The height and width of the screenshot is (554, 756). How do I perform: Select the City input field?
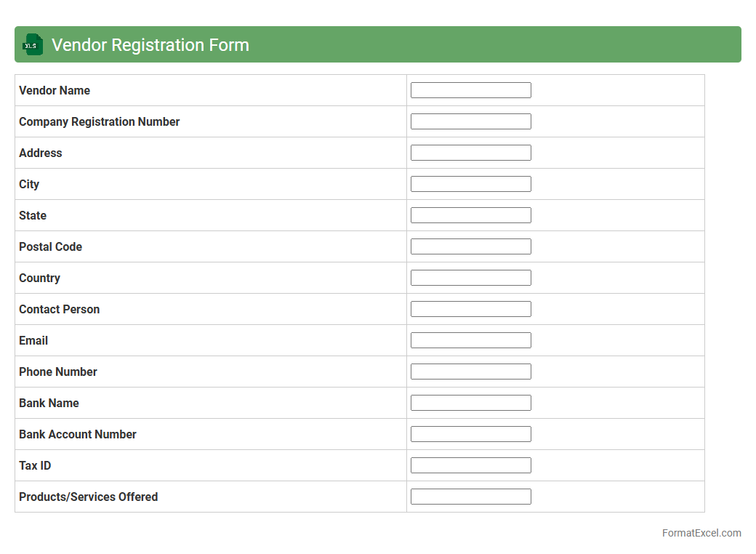(470, 184)
